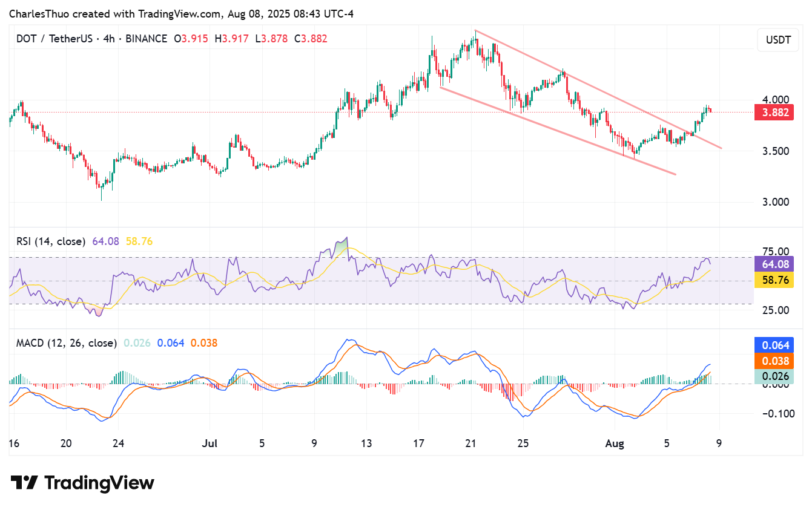The width and height of the screenshot is (812, 510).
Task: Click the orange 0.038 signal line badge
Action: pos(774,361)
